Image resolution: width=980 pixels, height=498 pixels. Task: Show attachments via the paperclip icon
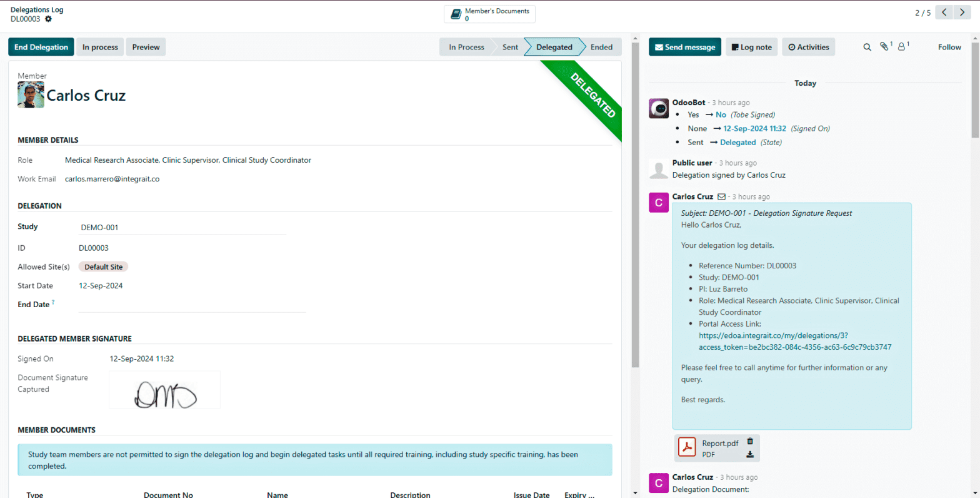884,46
